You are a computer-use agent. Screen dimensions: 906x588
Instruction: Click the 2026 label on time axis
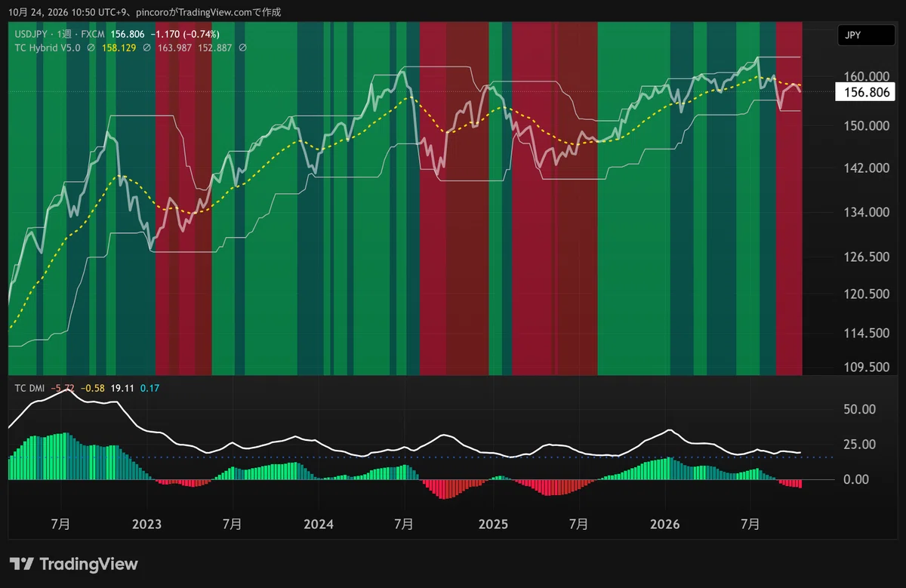click(665, 524)
